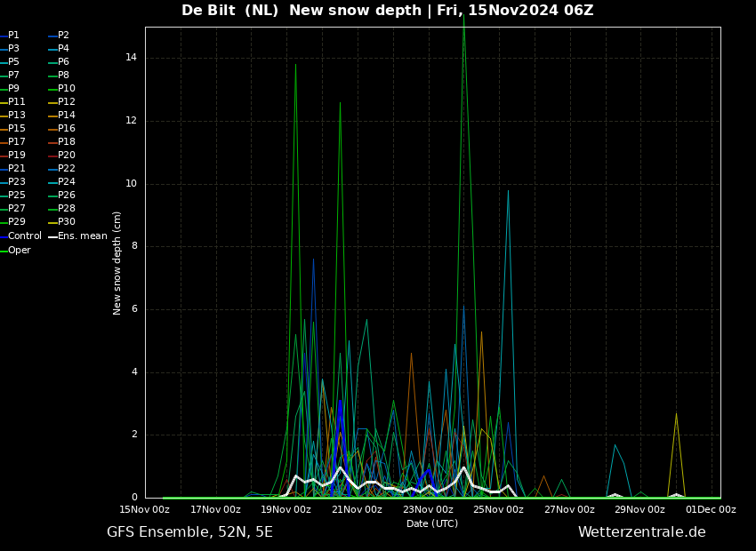Viewport: 756px width, 551px height.
Task: Click the P29 legend entry
Action: (12, 222)
